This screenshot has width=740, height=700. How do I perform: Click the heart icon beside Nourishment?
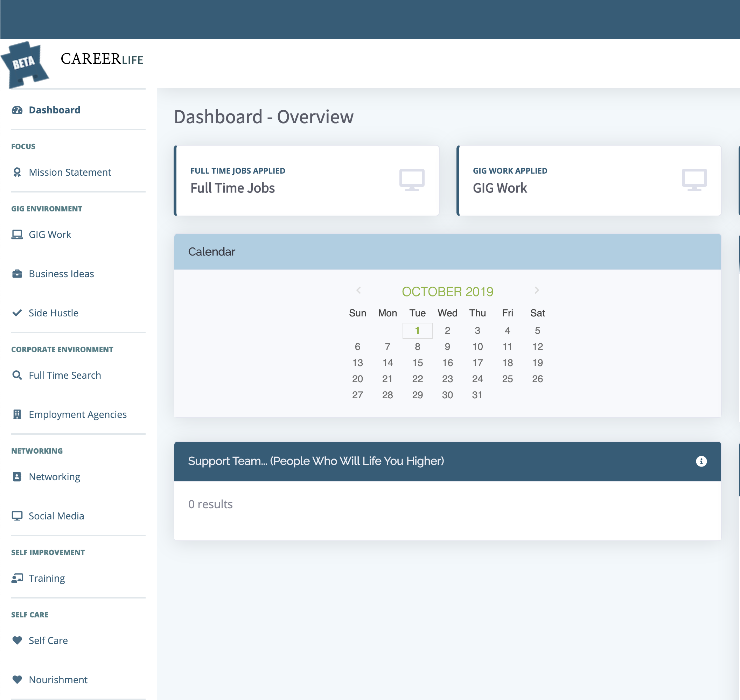coord(17,679)
